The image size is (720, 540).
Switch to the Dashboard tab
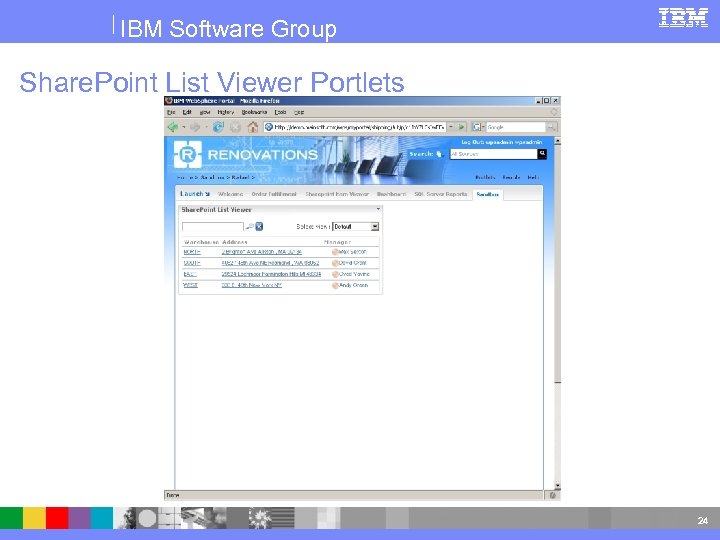pyautogui.click(x=391, y=194)
